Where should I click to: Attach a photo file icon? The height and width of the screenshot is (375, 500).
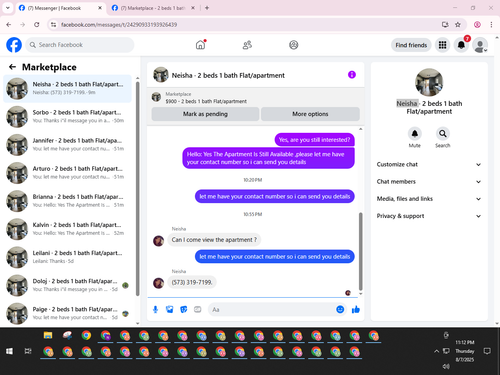pyautogui.click(x=170, y=310)
